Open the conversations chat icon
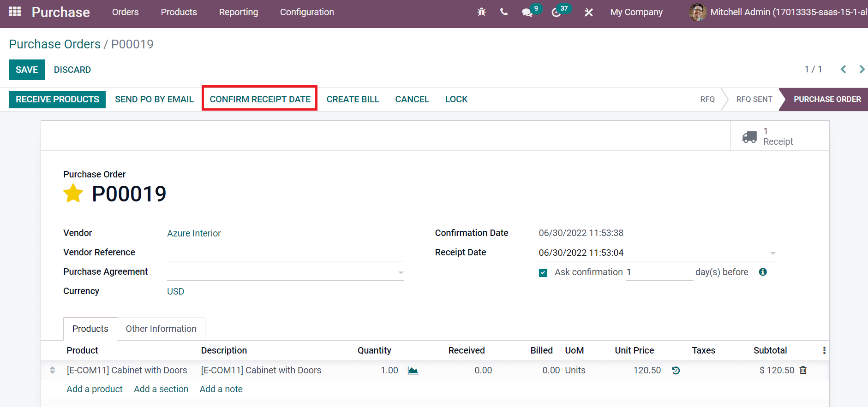868x407 pixels. pos(527,12)
